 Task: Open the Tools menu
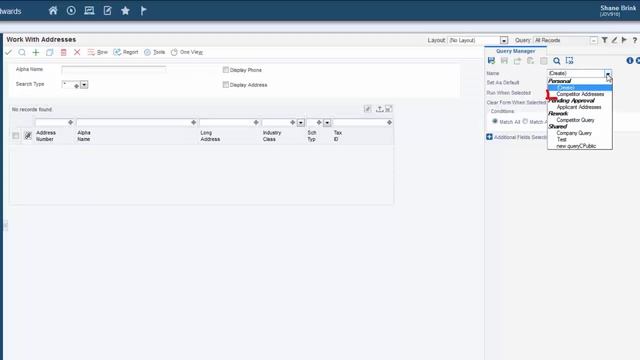[x=154, y=52]
